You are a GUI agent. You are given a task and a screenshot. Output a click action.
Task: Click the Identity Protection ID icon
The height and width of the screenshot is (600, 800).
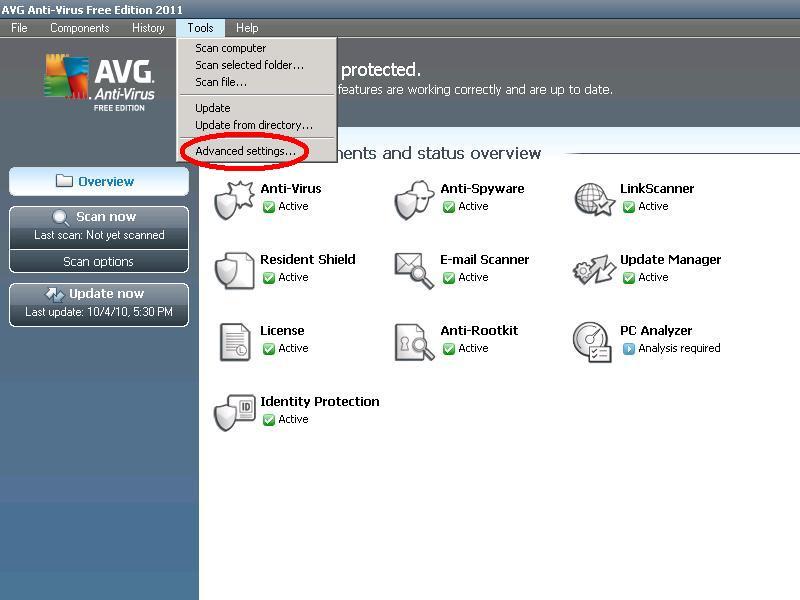point(236,412)
